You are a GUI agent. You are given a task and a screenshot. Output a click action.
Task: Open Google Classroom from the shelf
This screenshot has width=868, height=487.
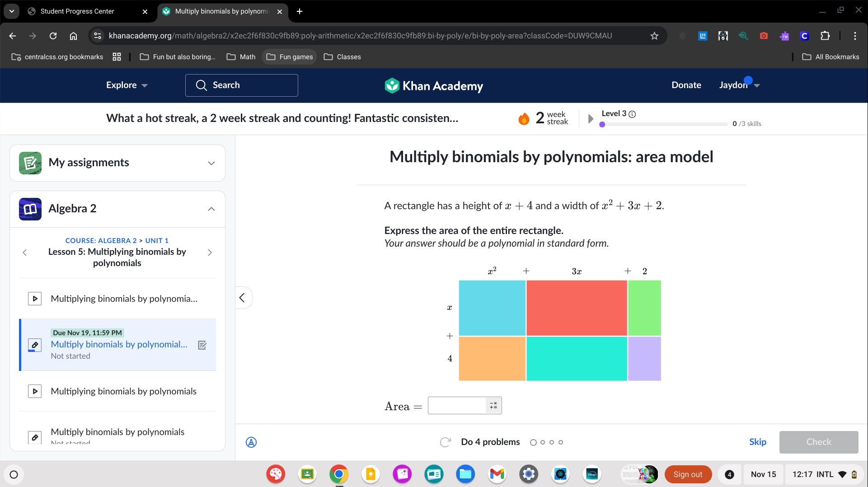tap(307, 474)
